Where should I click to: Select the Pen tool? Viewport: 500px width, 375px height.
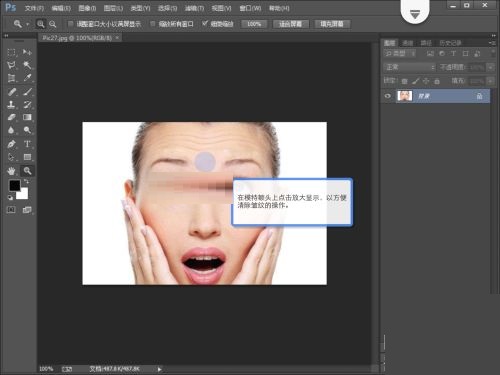pyautogui.click(x=11, y=144)
